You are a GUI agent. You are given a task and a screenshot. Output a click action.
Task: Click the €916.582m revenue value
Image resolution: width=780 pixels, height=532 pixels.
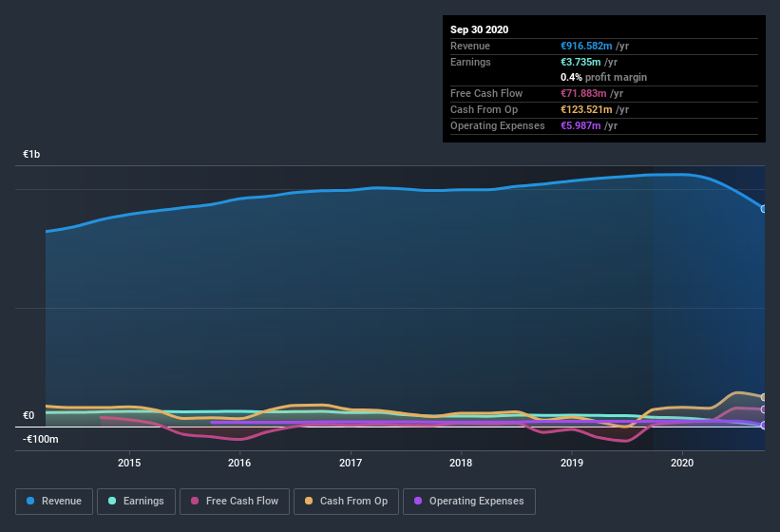[x=586, y=46]
